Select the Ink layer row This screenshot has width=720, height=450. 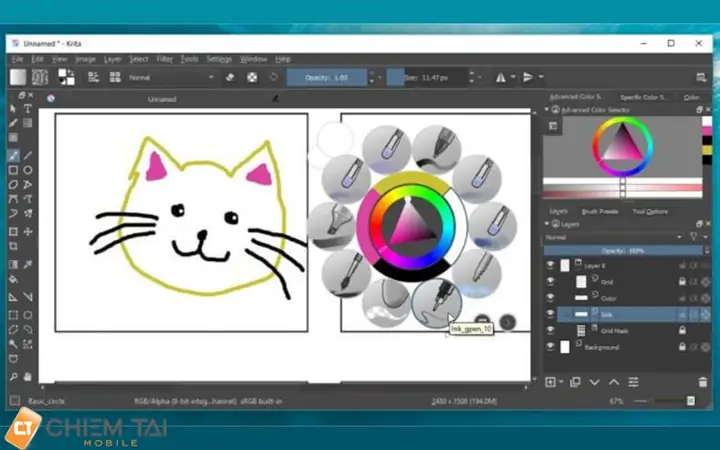[634, 315]
